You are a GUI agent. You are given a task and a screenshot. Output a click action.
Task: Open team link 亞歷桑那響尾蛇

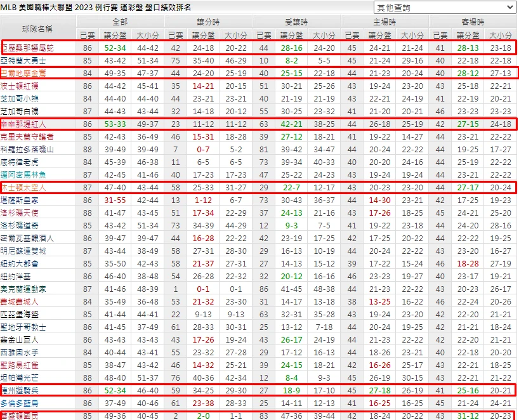27,48
